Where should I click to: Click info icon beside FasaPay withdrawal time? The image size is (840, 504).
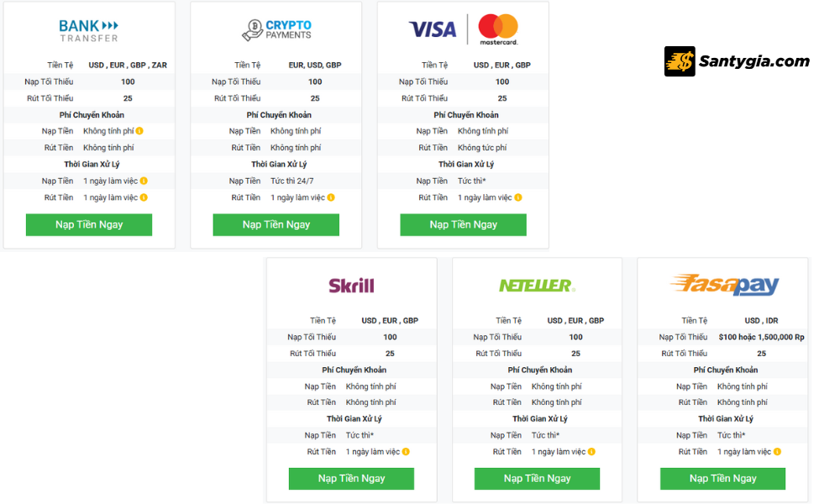[777, 452]
